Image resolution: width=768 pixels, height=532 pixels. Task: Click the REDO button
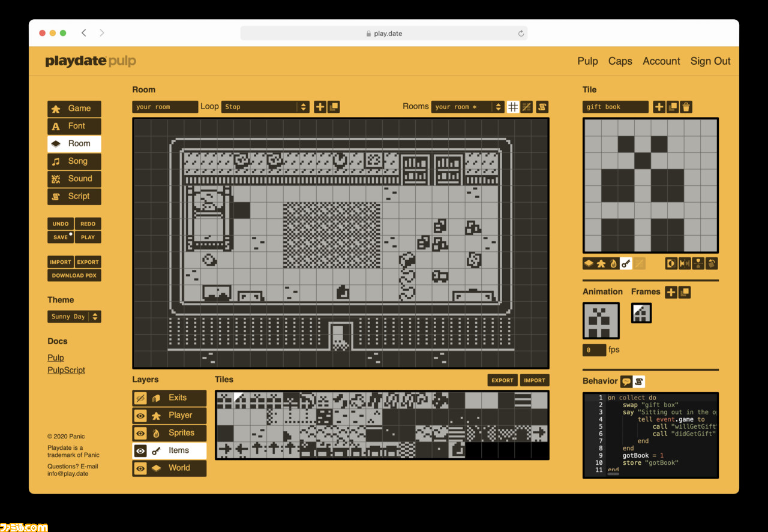[x=88, y=224]
